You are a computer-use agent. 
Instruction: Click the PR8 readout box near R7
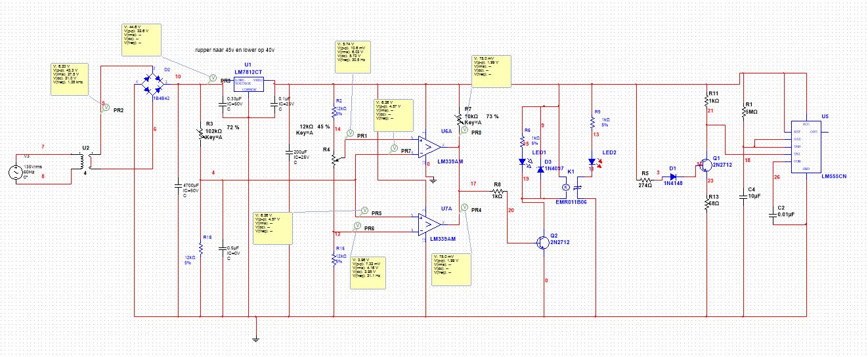tap(490, 72)
